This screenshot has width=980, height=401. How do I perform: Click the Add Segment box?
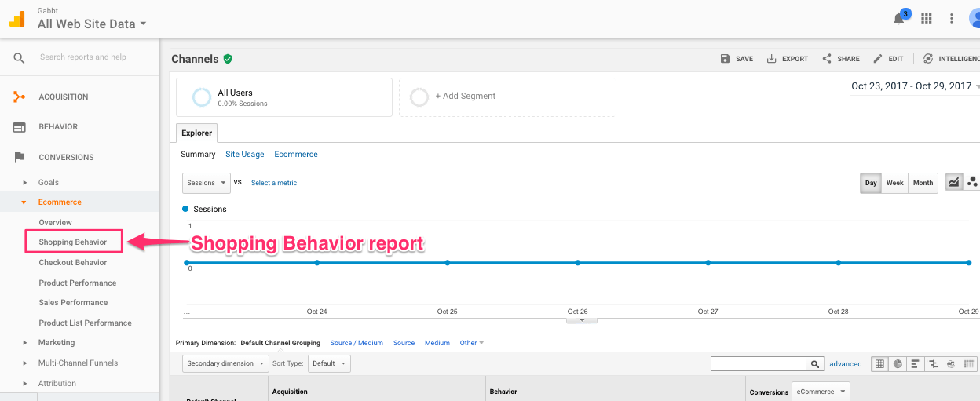(x=507, y=97)
